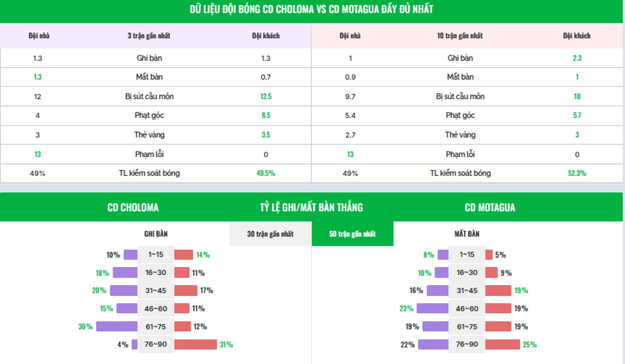This screenshot has width=625, height=364.
Task: Switch to the 30 trận gần nhất tab
Action: coord(270,234)
